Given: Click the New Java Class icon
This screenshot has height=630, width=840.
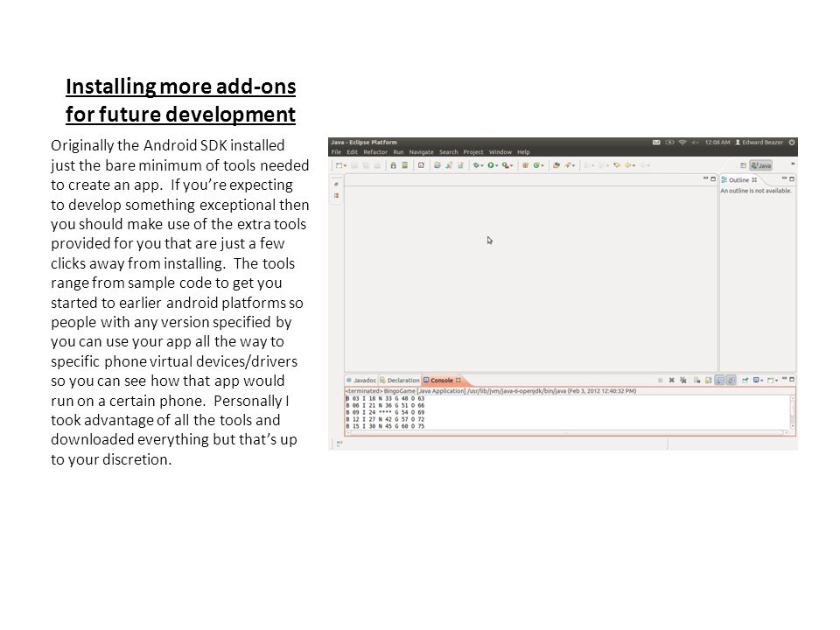Looking at the screenshot, I should (x=536, y=165).
